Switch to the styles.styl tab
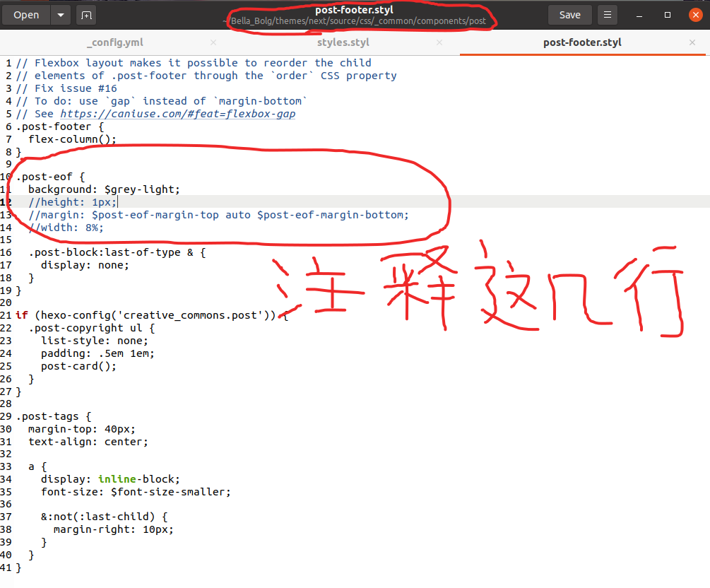Image resolution: width=710 pixels, height=588 pixels. (343, 42)
